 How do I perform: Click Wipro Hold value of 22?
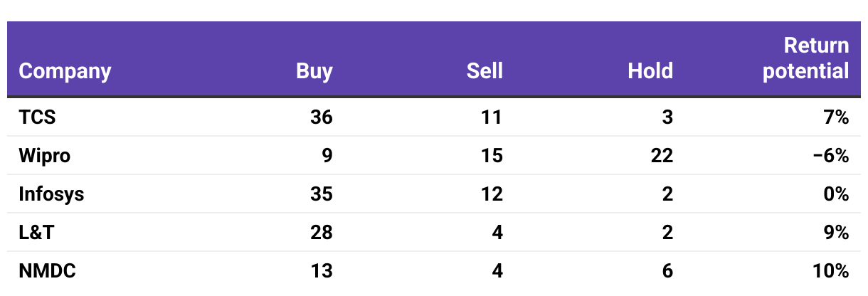click(662, 156)
